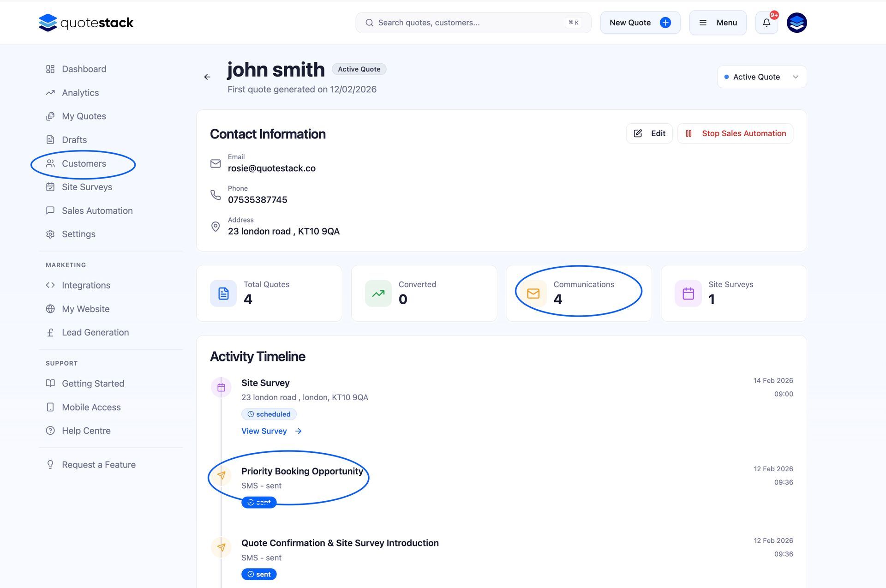Screen dimensions: 886x588
Task: Click plus icon on New Quote
Action: (665, 23)
